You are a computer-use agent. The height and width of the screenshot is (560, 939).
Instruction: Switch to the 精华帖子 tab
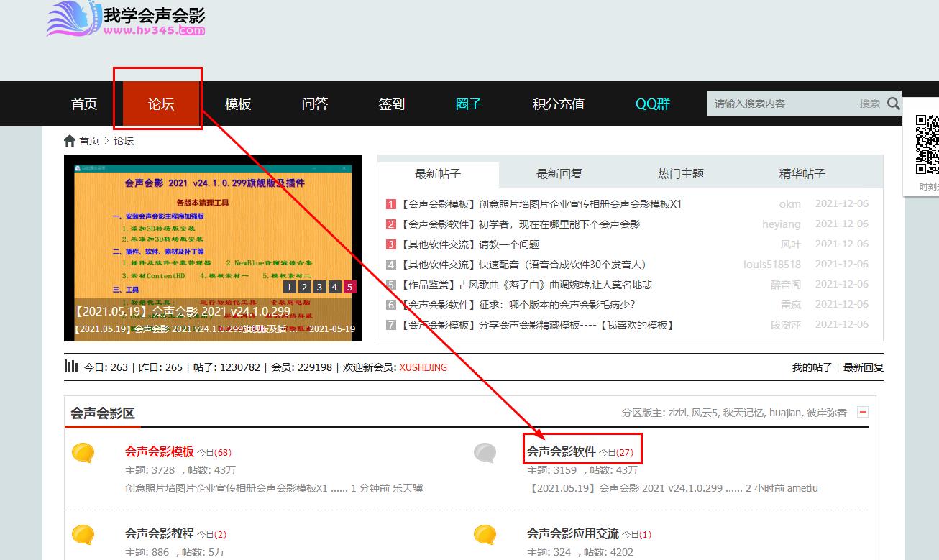802,174
